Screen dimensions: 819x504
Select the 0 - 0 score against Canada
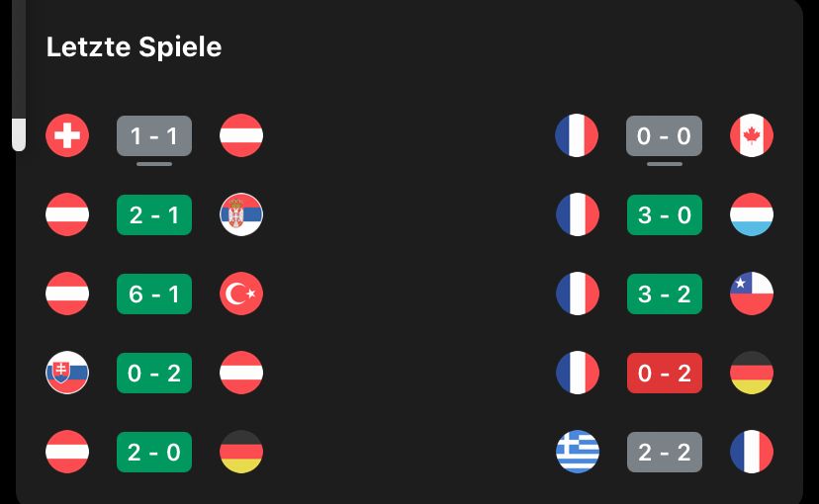pos(665,135)
